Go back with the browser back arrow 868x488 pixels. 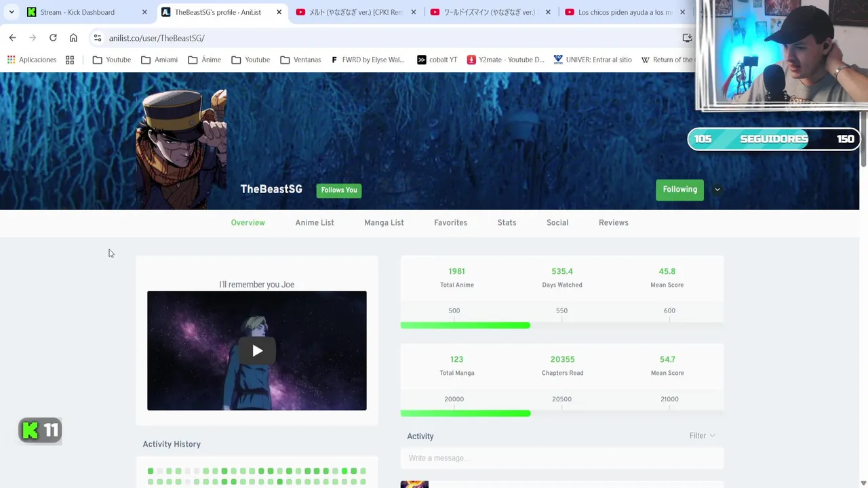[12, 38]
